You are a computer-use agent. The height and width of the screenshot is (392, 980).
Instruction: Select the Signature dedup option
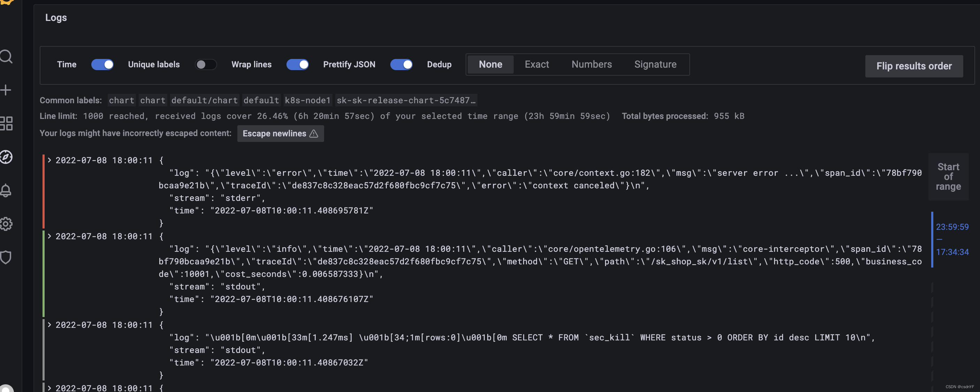point(655,65)
